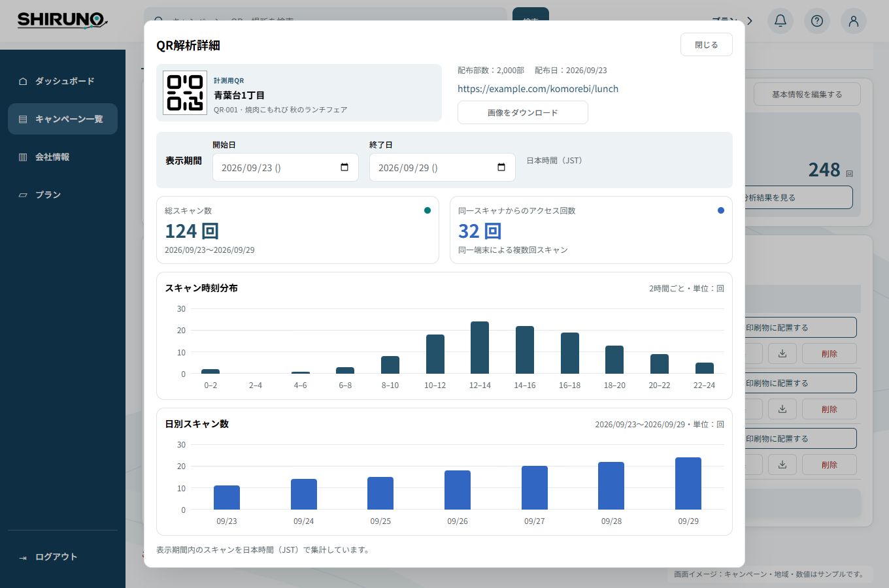The height and width of the screenshot is (588, 889).
Task: Open the 会社情報 menu item
Action: pos(63,157)
